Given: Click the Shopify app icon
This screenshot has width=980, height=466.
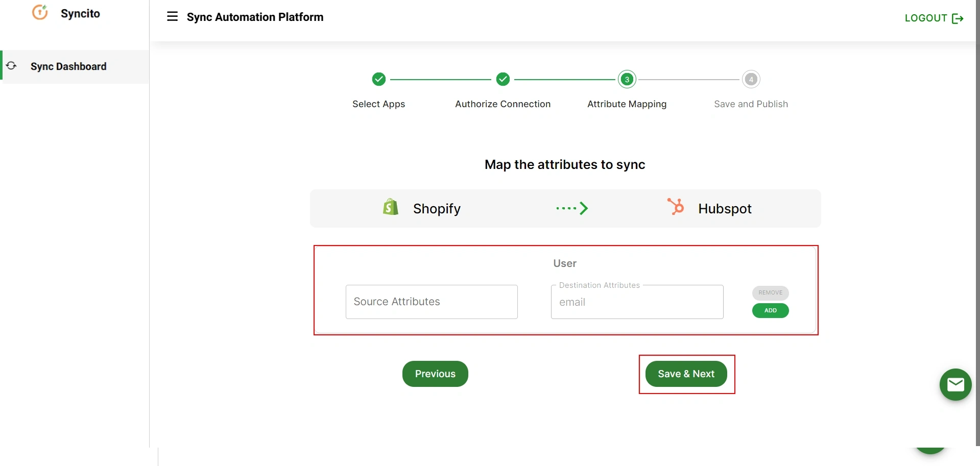Looking at the screenshot, I should coord(390,207).
